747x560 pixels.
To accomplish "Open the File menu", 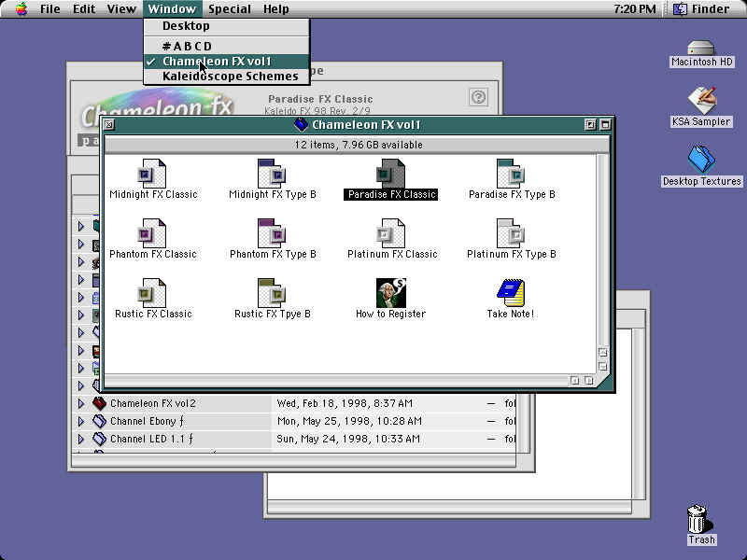I will (x=50, y=8).
